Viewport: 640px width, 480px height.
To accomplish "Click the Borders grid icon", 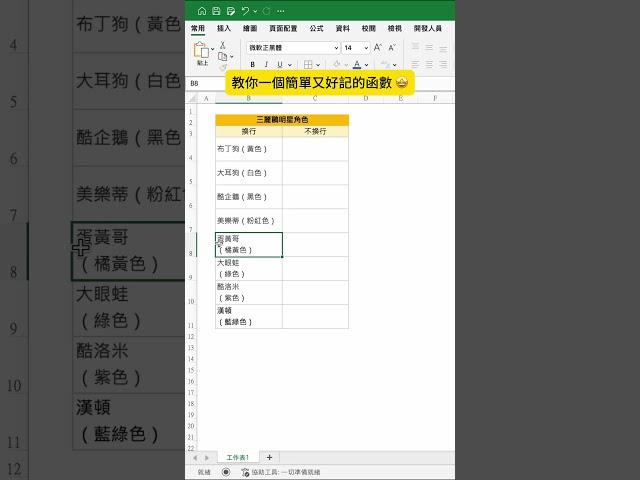I will point(308,64).
